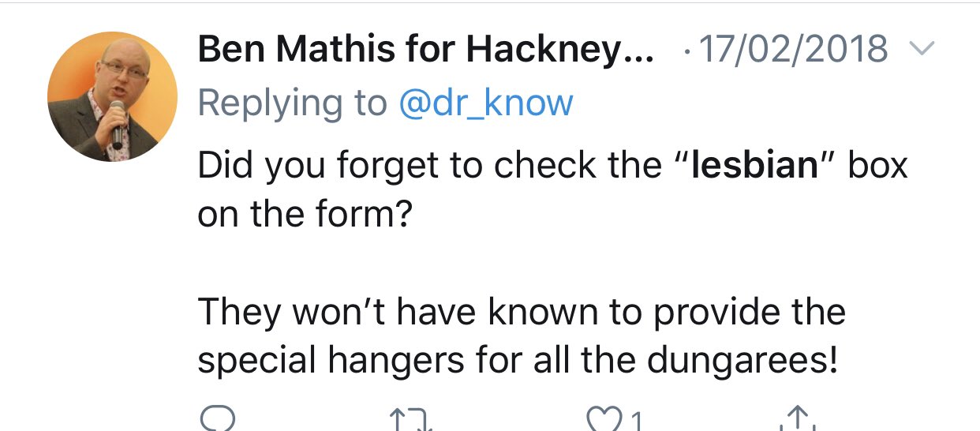The image size is (980, 431).
Task: Tap the word "box" after the bold text
Action: 878,164
